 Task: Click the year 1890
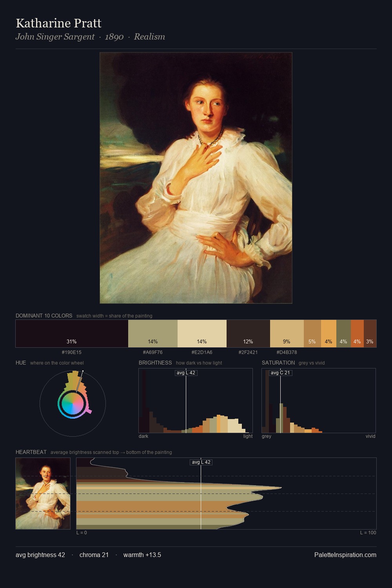pos(114,37)
